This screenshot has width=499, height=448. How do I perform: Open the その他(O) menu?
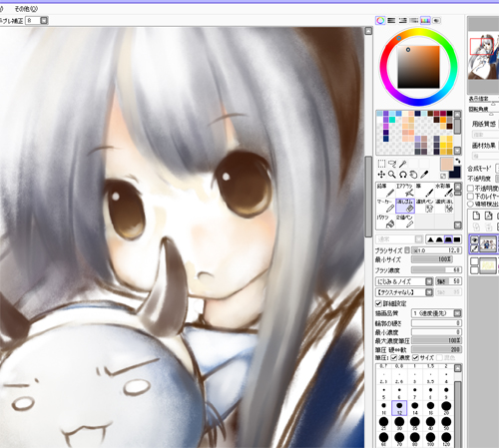coord(26,9)
